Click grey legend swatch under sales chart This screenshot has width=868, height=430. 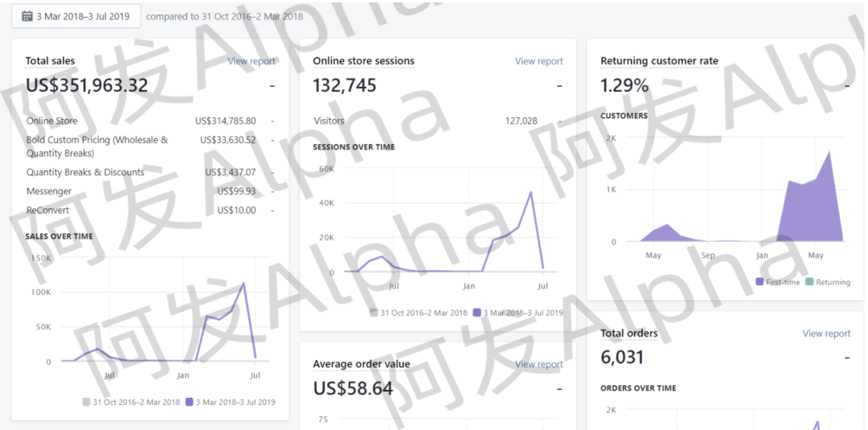86,403
